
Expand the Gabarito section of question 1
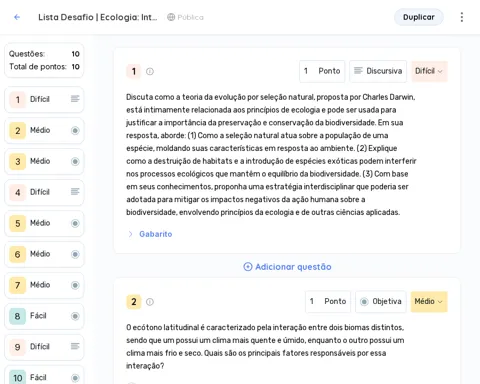pos(130,234)
